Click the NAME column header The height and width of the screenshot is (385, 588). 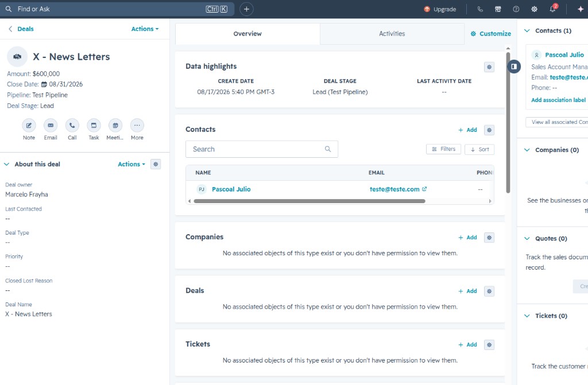pos(203,173)
